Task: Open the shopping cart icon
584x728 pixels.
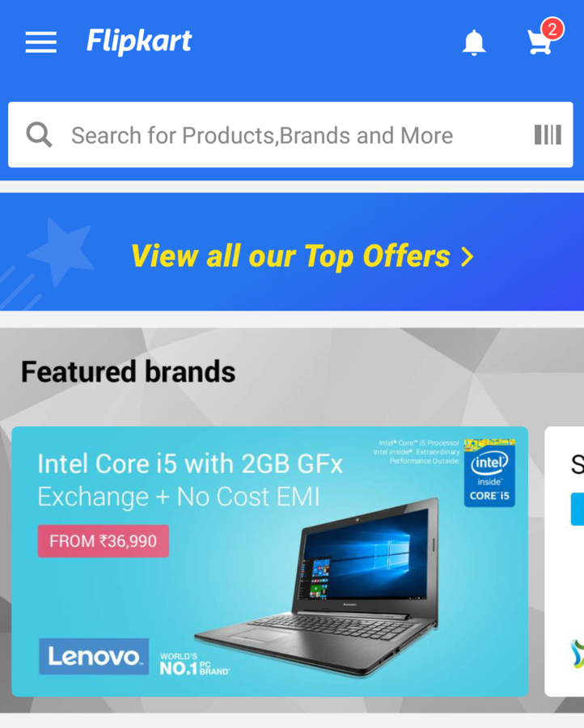Action: [540, 42]
